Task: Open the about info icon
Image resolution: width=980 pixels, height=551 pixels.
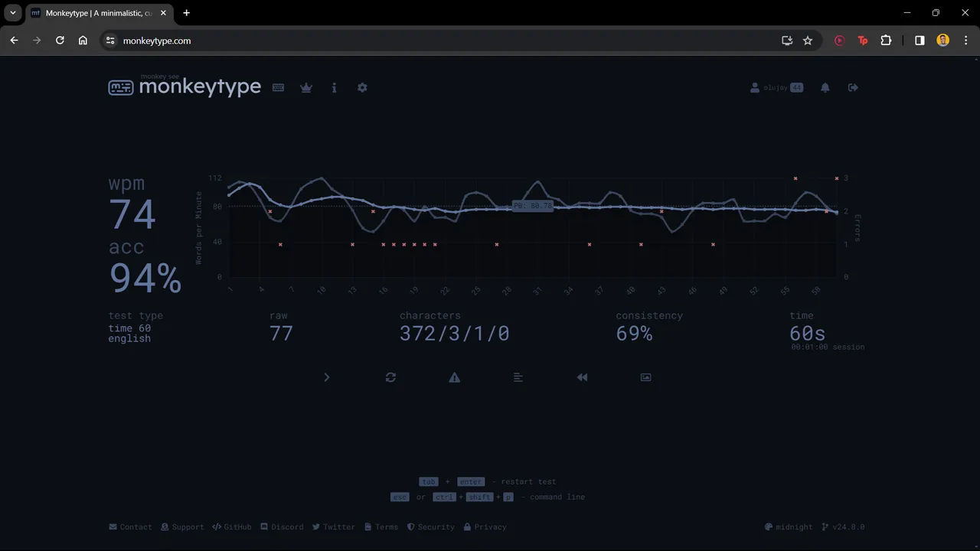Action: pyautogui.click(x=334, y=88)
